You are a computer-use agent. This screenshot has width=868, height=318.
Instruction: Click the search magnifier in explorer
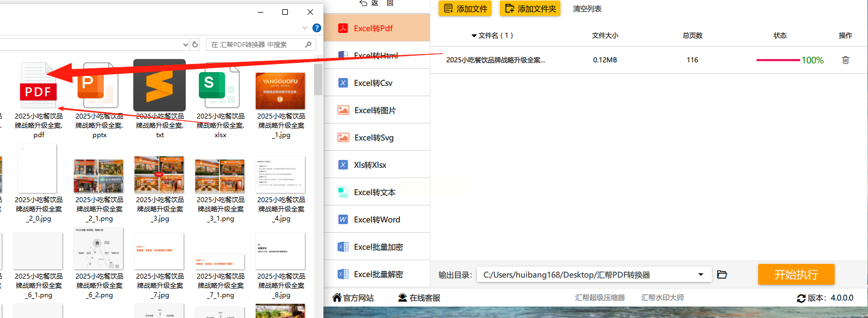tap(309, 45)
